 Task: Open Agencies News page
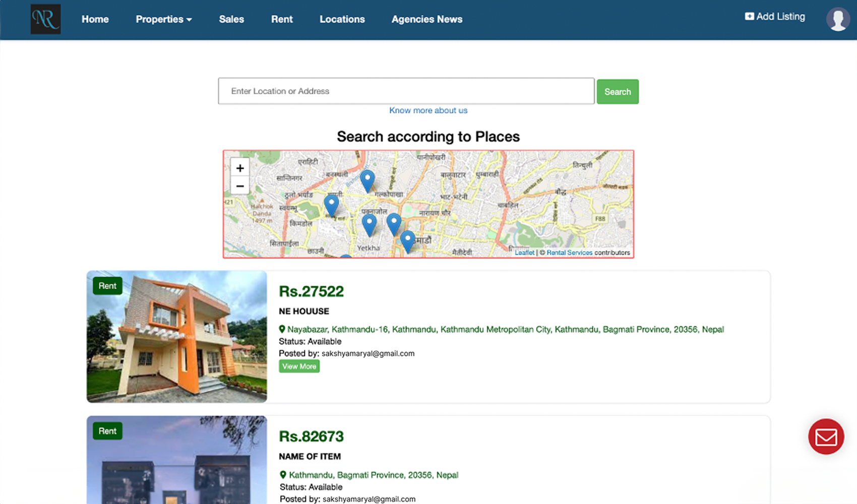426,19
